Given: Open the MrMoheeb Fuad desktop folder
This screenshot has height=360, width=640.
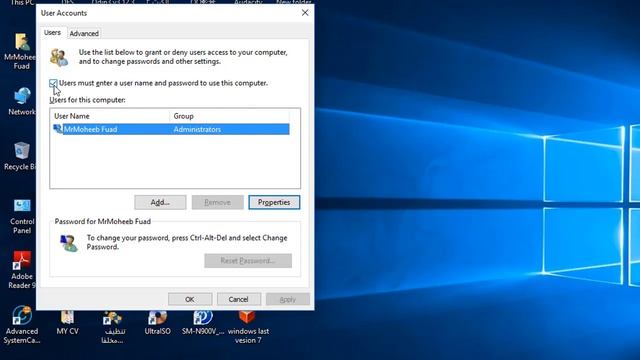Looking at the screenshot, I should coord(21,51).
